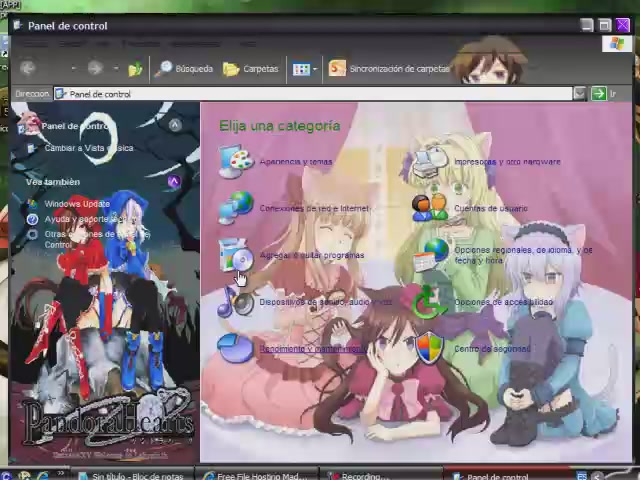
Task: Click the green accessibility wheelchair icon
Action: [429, 302]
